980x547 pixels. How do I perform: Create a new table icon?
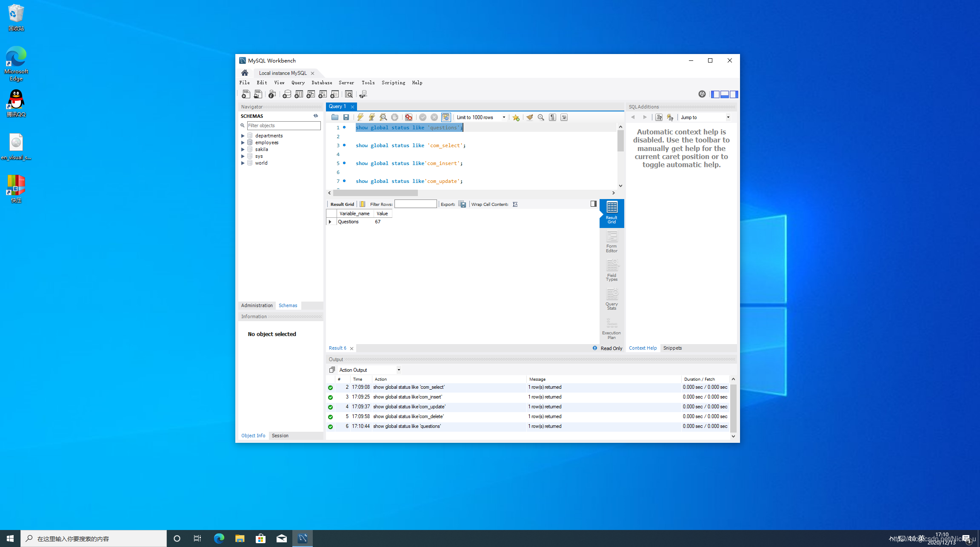[x=299, y=94]
